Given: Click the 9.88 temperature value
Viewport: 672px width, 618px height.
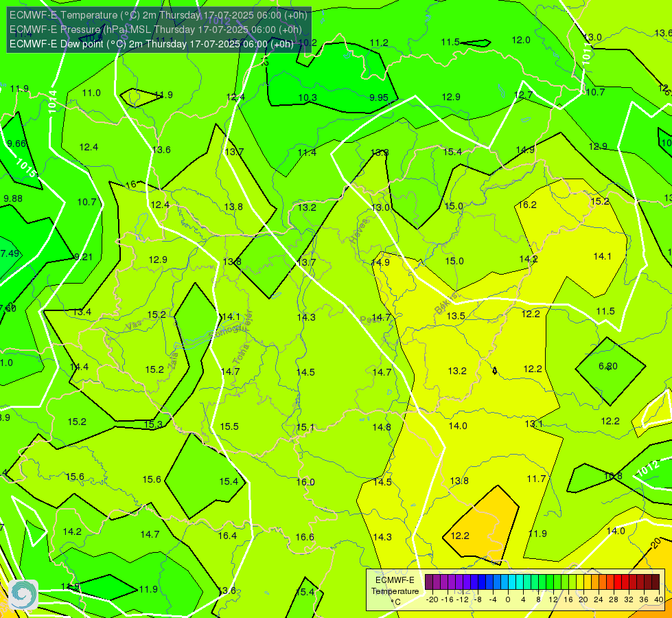Looking at the screenshot, I should 13,198.
